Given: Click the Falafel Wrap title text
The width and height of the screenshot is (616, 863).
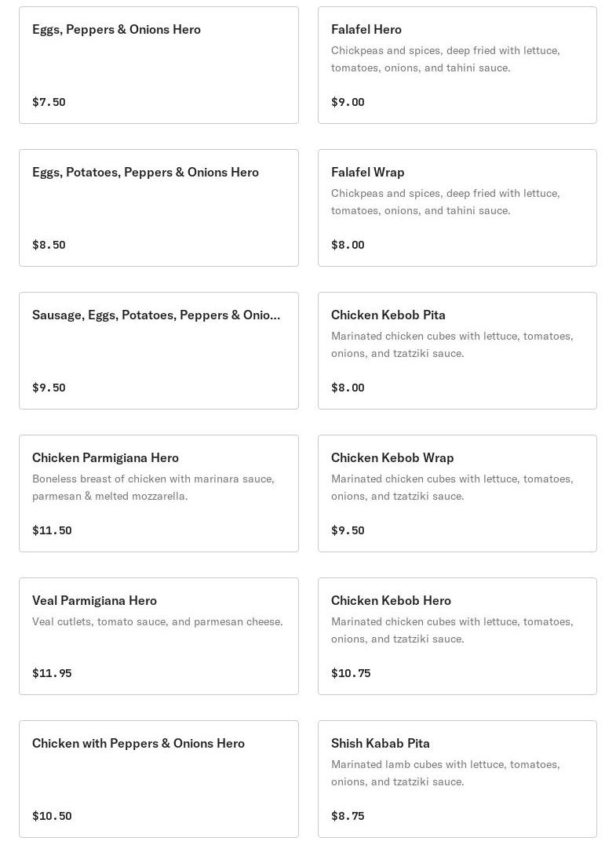Looking at the screenshot, I should [x=368, y=172].
